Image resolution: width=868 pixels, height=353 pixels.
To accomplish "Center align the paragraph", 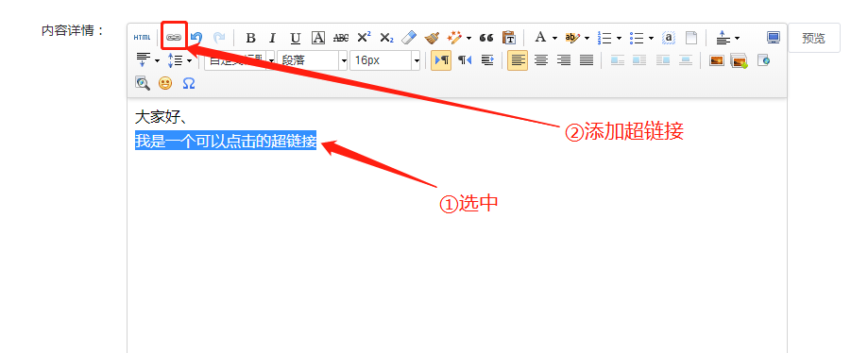I will point(541,60).
